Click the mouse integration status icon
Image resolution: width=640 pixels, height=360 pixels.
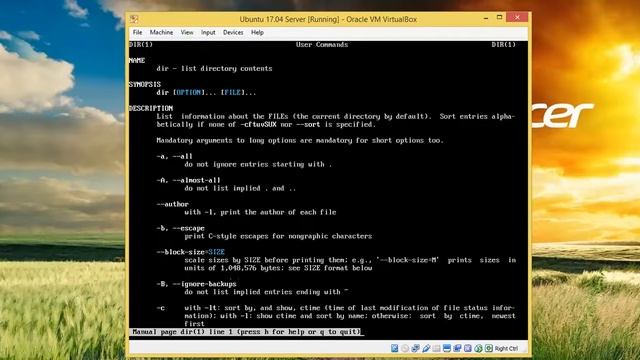pyautogui.click(x=478, y=348)
